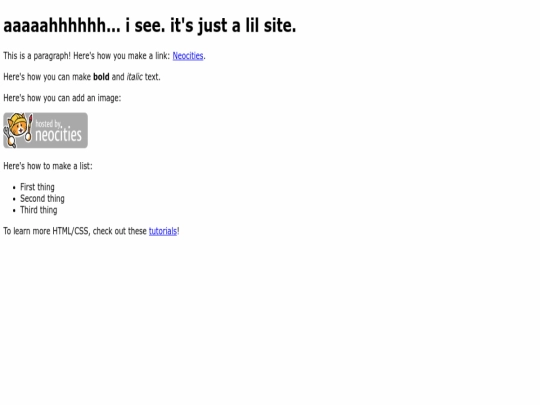Open the Neocities link
540x405 pixels.
(x=188, y=56)
